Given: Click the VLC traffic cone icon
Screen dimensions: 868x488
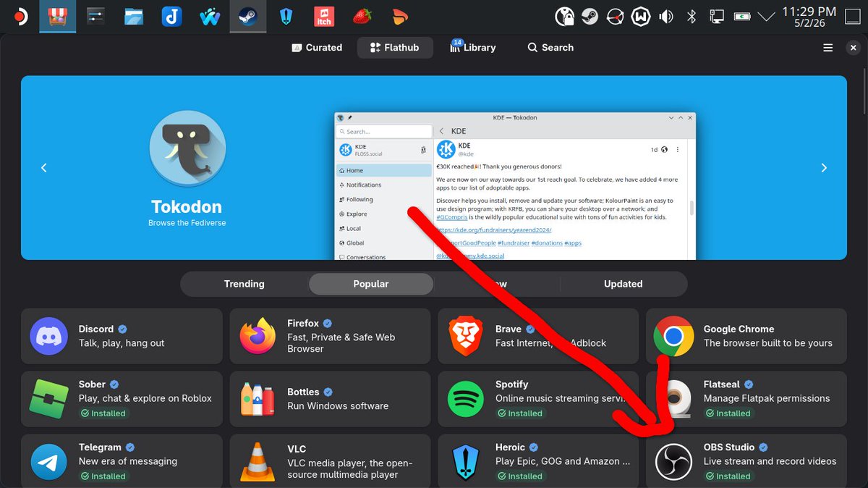Looking at the screenshot, I should coord(258,462).
